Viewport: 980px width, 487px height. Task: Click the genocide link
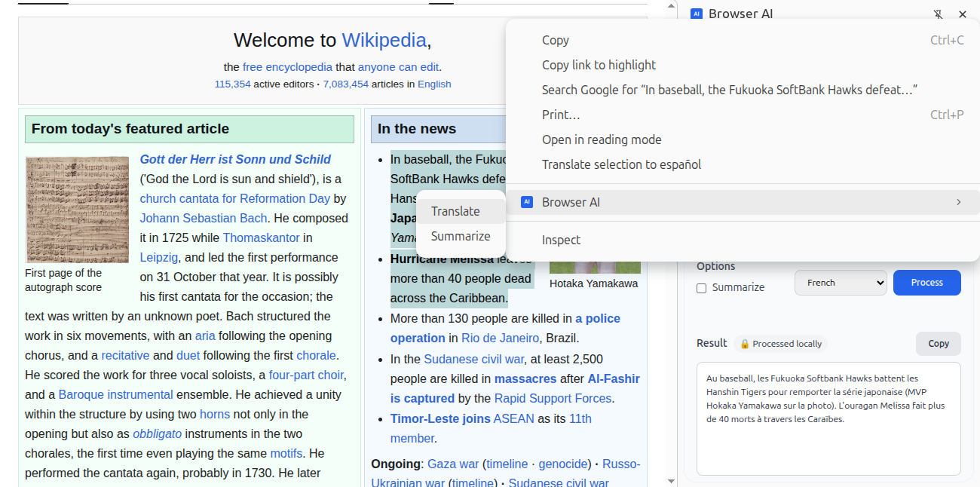tap(563, 464)
